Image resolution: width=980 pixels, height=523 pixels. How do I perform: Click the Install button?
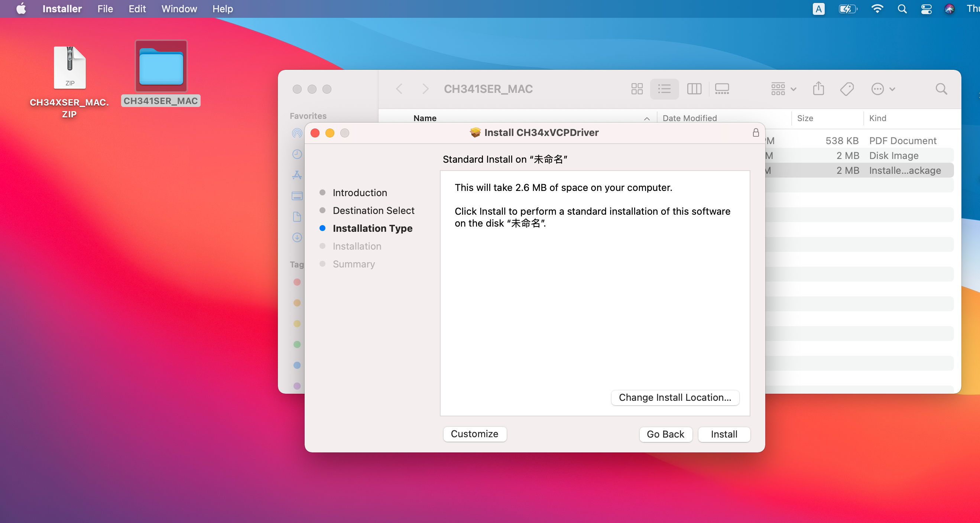coord(724,434)
